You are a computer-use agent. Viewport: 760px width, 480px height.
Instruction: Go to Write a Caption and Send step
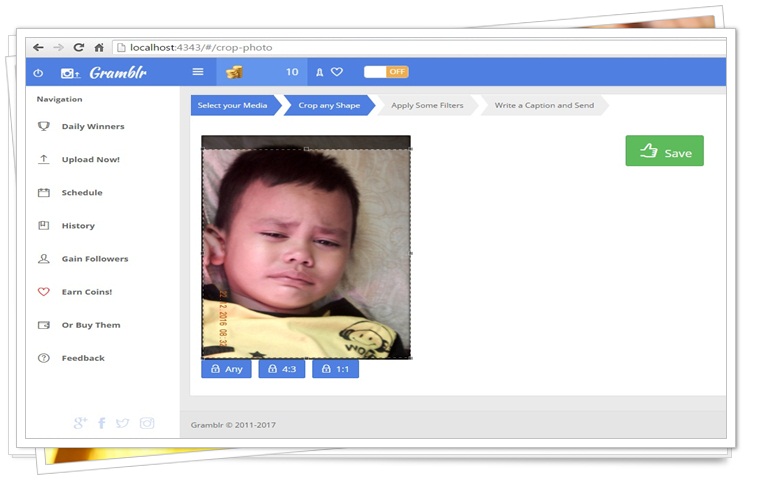(x=544, y=105)
